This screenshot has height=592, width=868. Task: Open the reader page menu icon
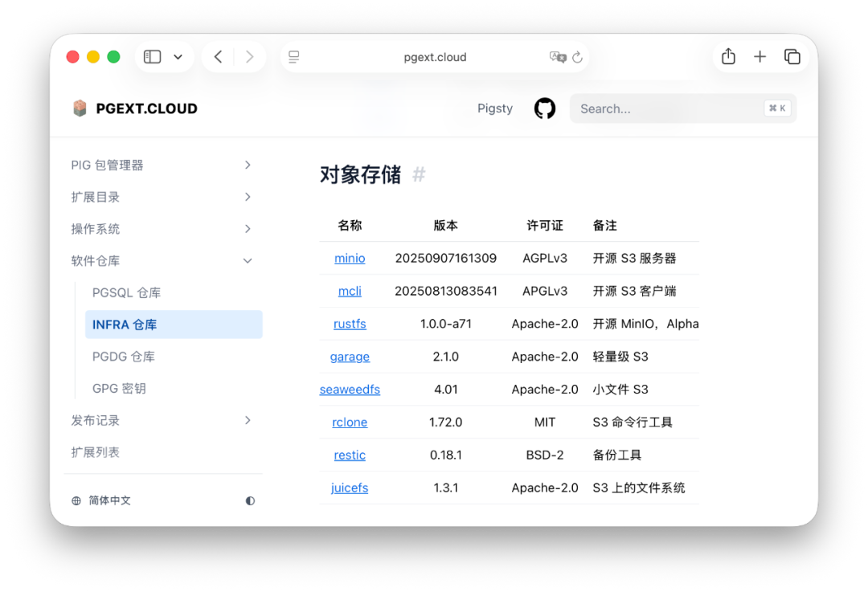pos(294,57)
